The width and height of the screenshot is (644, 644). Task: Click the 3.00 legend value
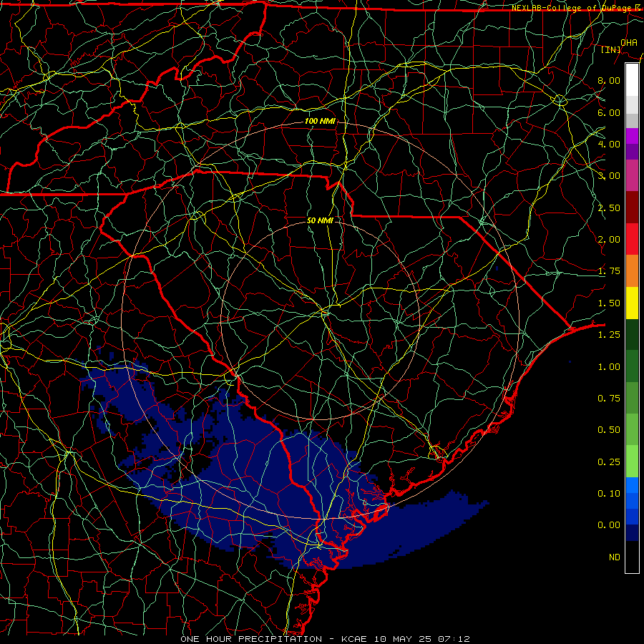click(609, 176)
